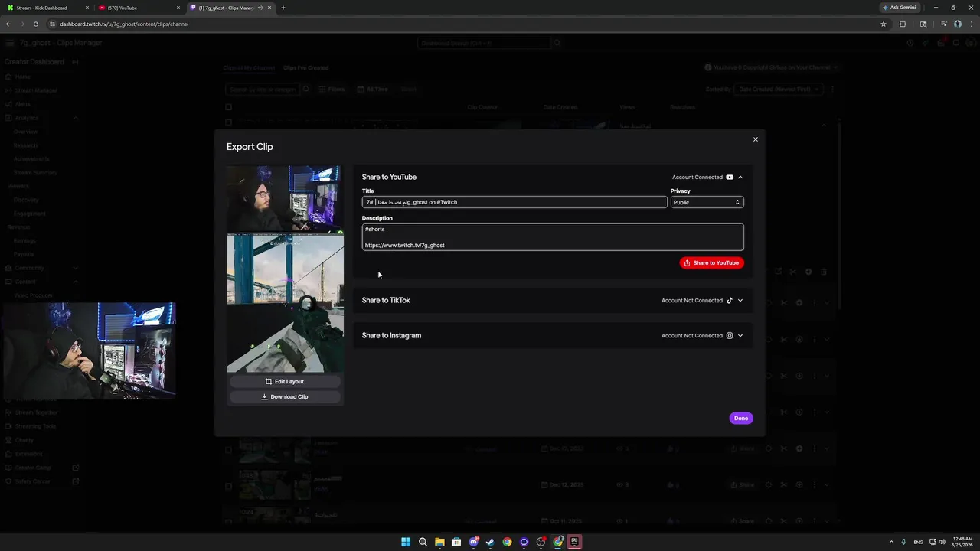Open the taskbar clock and date

coord(962,542)
